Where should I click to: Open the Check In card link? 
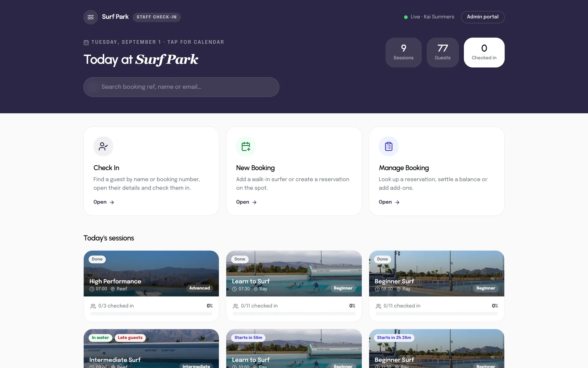pyautogui.click(x=104, y=202)
